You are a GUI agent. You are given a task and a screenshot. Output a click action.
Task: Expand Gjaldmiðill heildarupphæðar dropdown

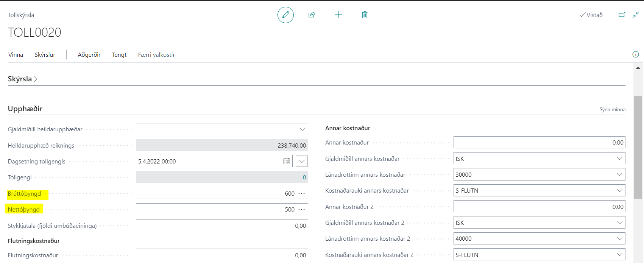302,129
